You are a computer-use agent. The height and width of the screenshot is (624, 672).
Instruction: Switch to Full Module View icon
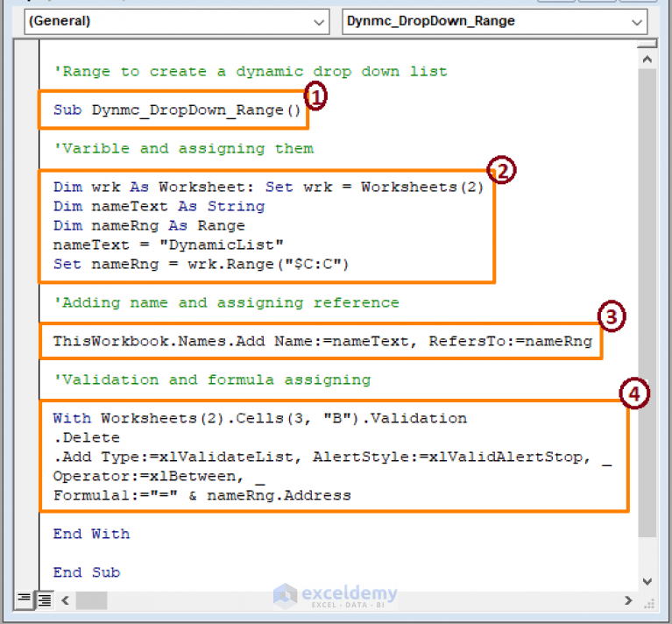[x=44, y=599]
